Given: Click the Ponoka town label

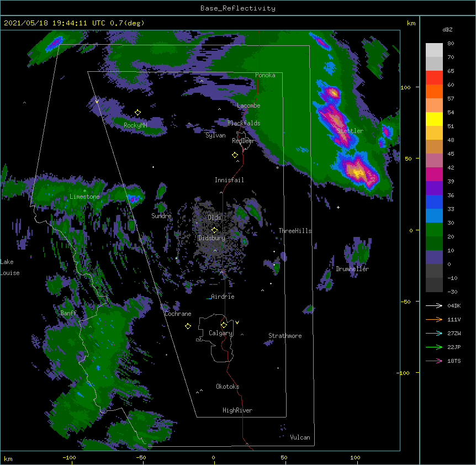Looking at the screenshot, I should 265,75.
